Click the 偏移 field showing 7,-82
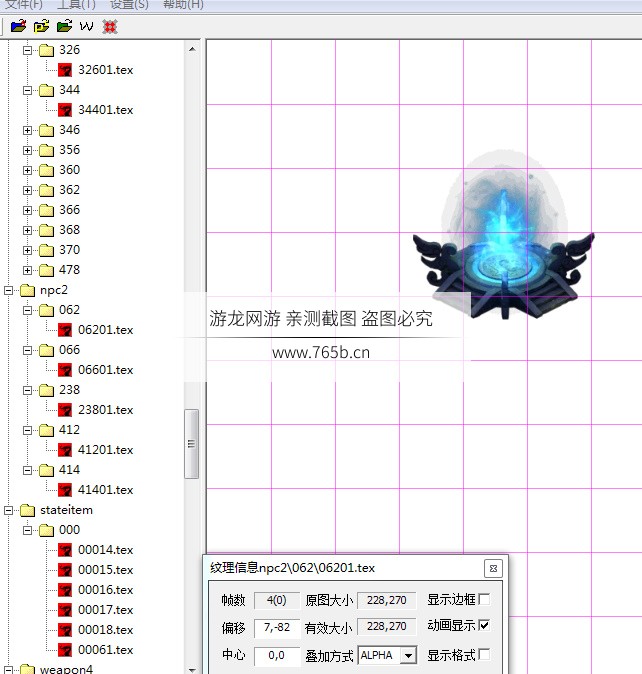The height and width of the screenshot is (674, 642). point(277,628)
